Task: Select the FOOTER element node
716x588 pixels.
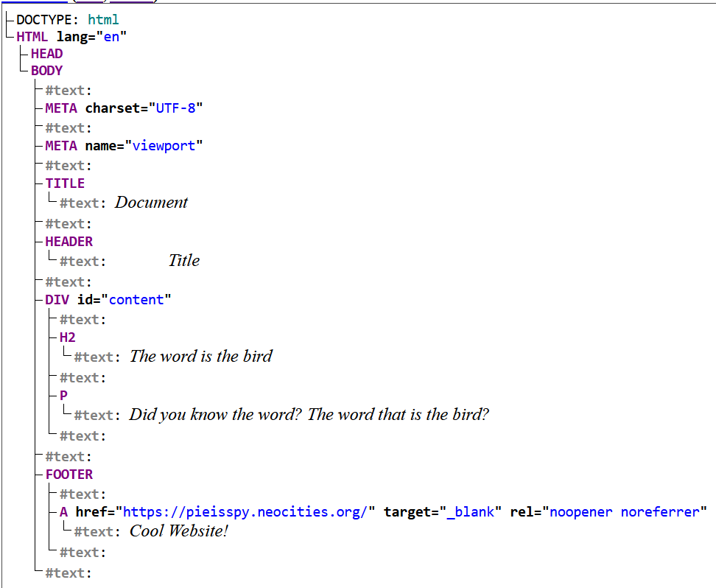Action: coord(69,475)
